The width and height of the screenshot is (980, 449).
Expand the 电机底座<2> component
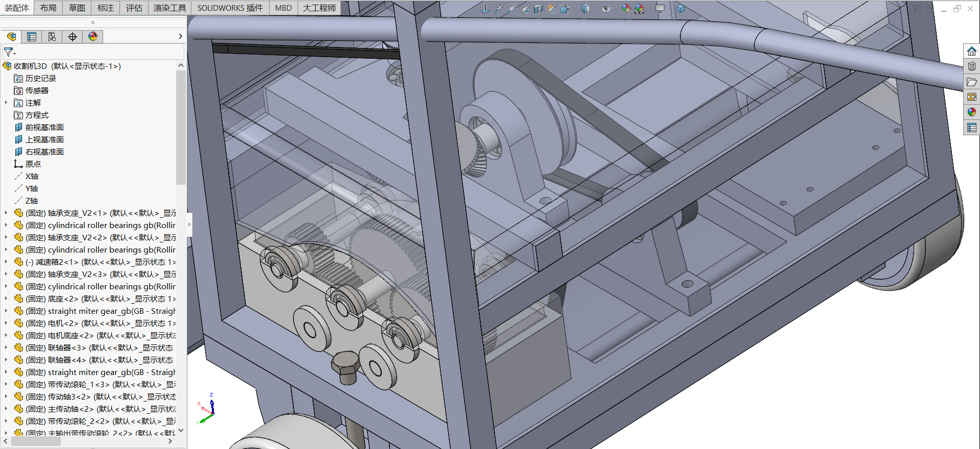(6, 335)
